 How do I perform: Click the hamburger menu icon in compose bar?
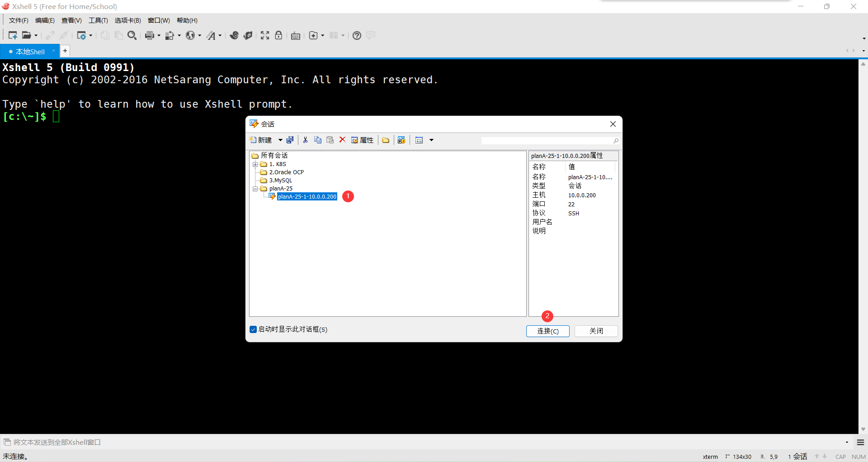point(861,442)
